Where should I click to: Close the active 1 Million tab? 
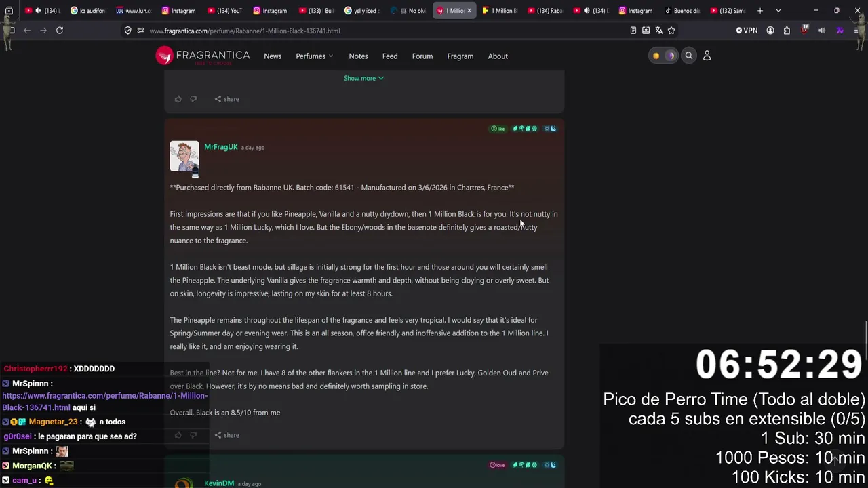pyautogui.click(x=469, y=11)
